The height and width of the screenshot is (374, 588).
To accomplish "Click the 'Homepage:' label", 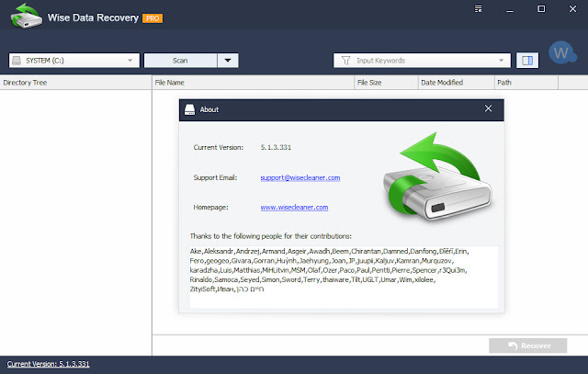I will tap(210, 207).
